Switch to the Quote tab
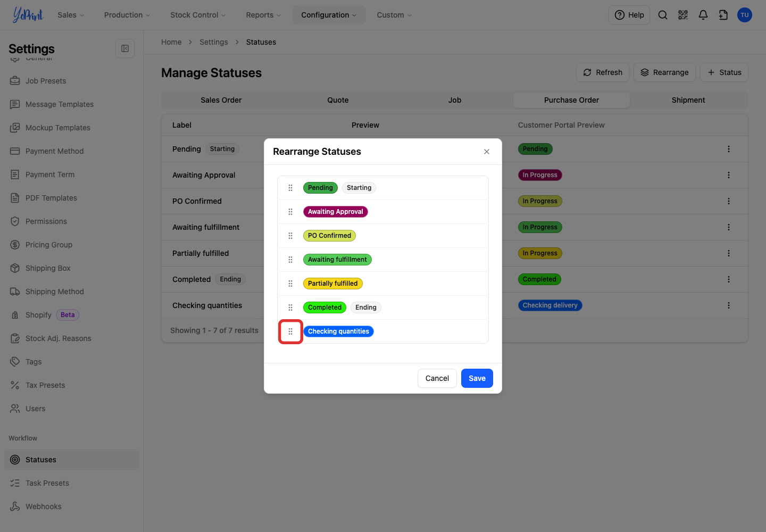766x532 pixels. [338, 100]
